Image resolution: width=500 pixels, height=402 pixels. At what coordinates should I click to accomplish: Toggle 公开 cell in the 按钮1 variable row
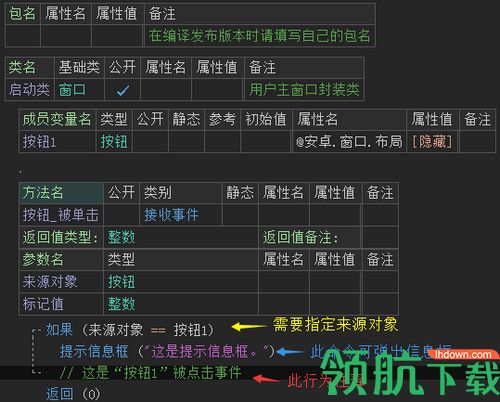(150, 142)
